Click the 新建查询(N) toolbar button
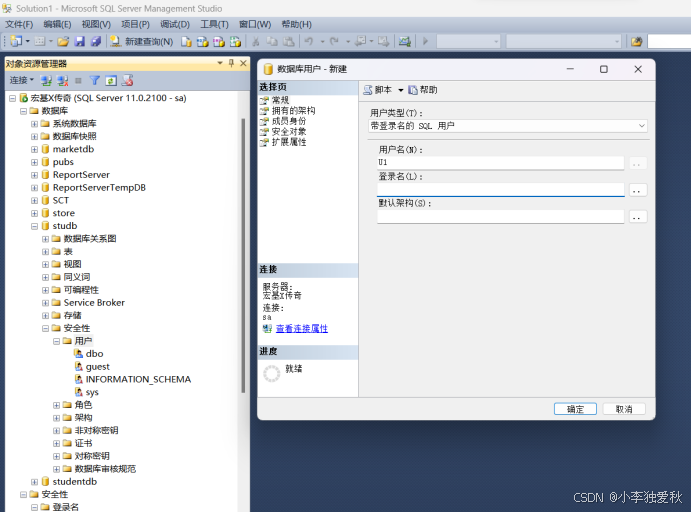This screenshot has height=512, width=692. (x=141, y=41)
